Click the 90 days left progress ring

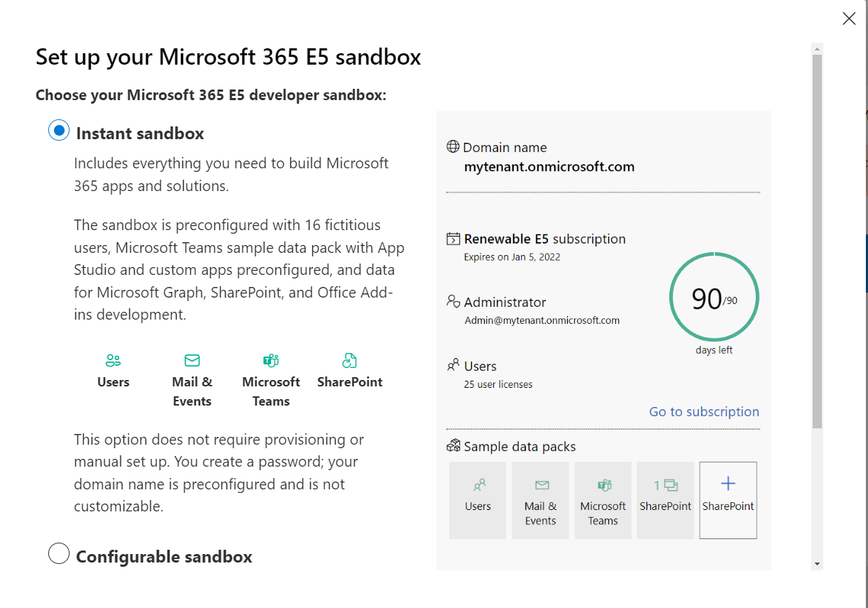(714, 298)
